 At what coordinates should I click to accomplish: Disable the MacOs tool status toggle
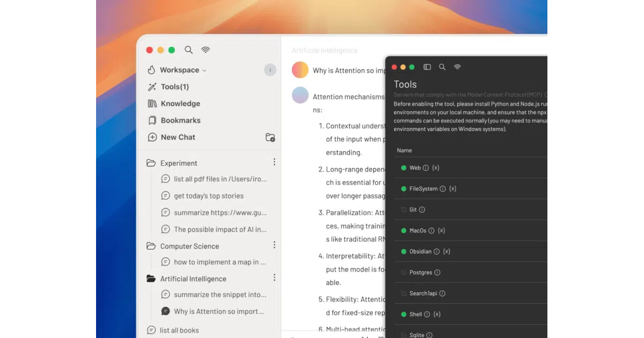point(404,231)
